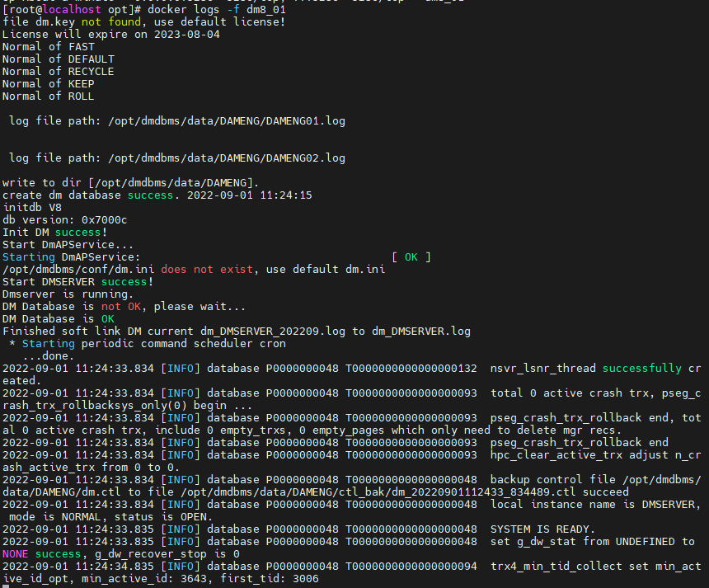The width and height of the screenshot is (709, 588).
Task: Click the DAMENG01.log file path
Action: pos(227,120)
